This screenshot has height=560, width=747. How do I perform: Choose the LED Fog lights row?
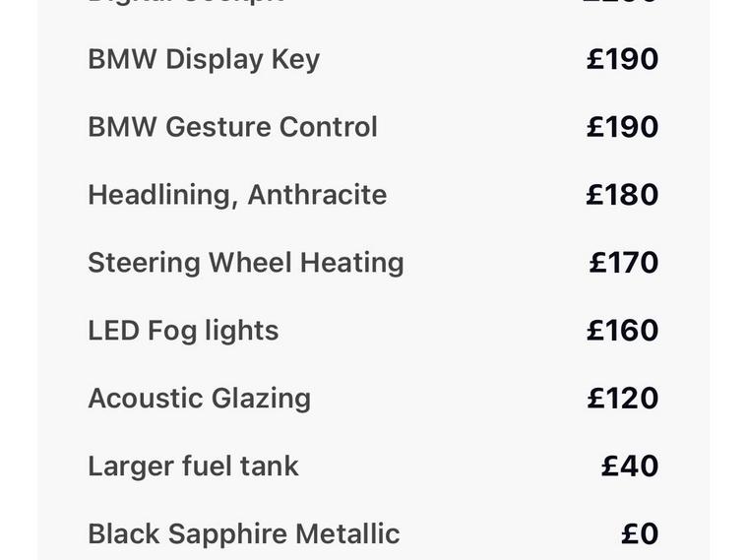click(x=183, y=331)
